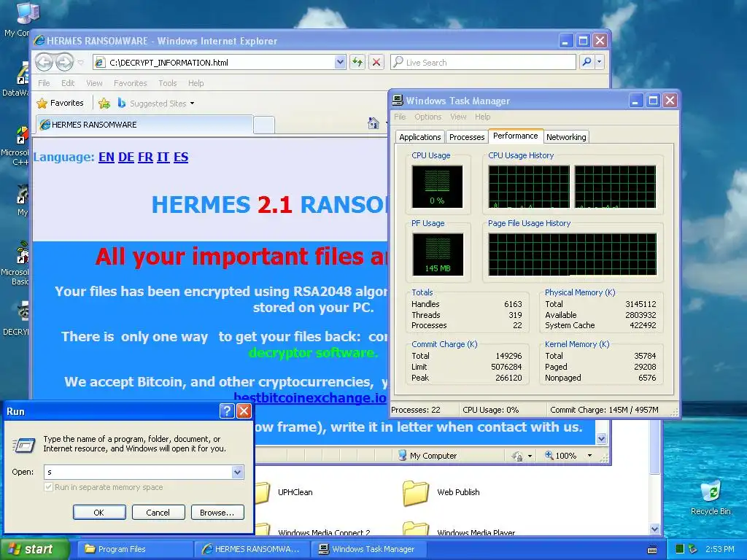Click Program Files window scroll down arrow
The height and width of the screenshot is (560, 747).
click(654, 529)
